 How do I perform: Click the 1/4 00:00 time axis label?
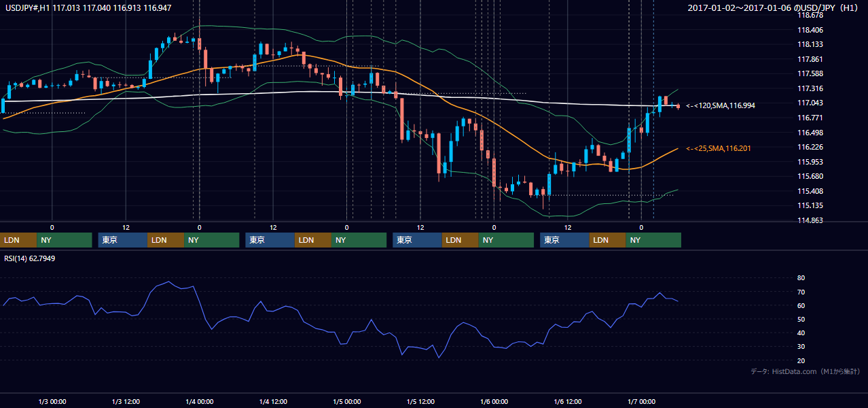tap(199, 401)
